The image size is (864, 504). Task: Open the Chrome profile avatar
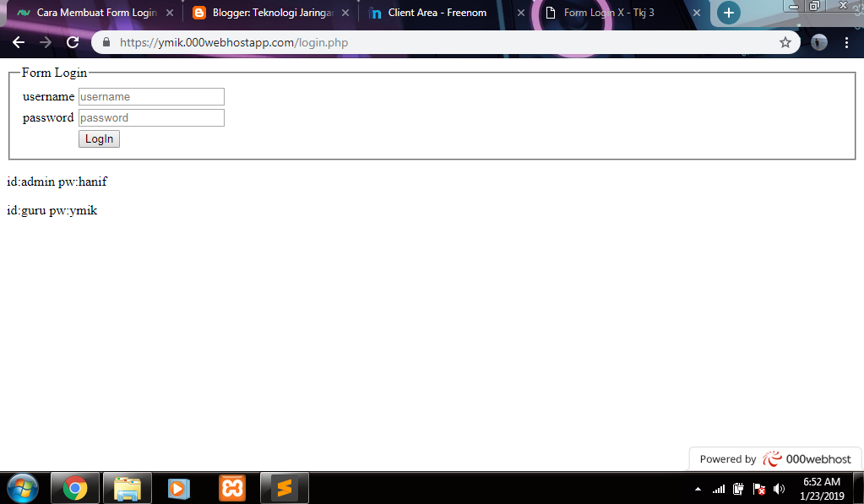(x=818, y=41)
